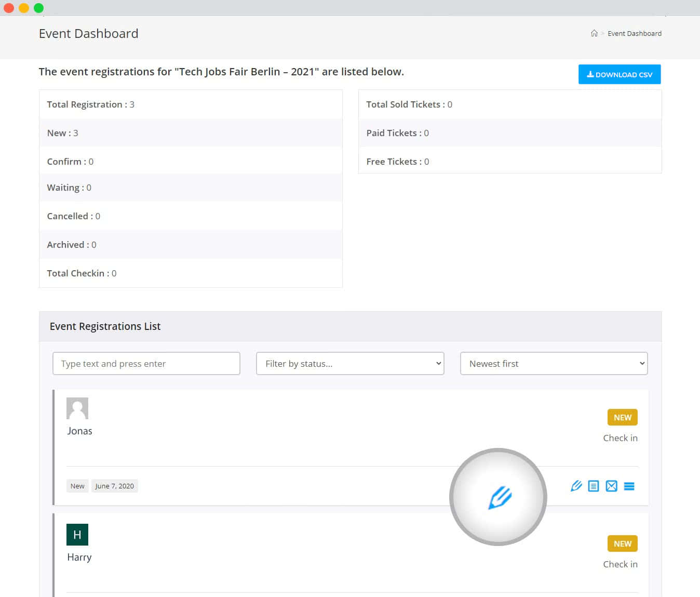
Task: Click Check in for Jonas
Action: pyautogui.click(x=620, y=438)
